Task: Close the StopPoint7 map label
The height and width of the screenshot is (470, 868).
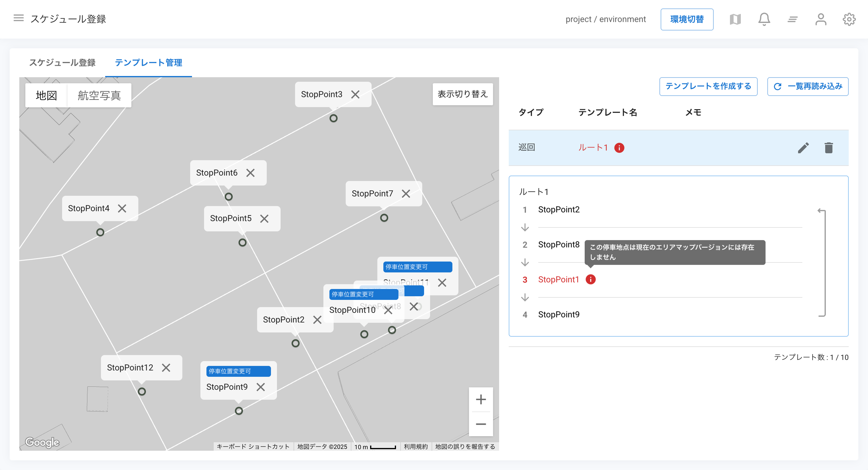Action: [406, 194]
